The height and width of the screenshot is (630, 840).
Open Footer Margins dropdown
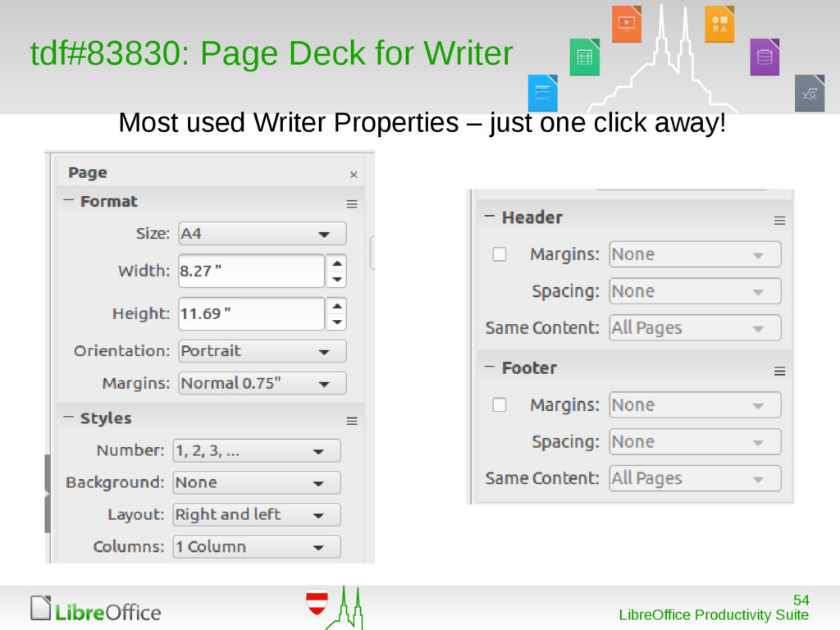(x=695, y=405)
